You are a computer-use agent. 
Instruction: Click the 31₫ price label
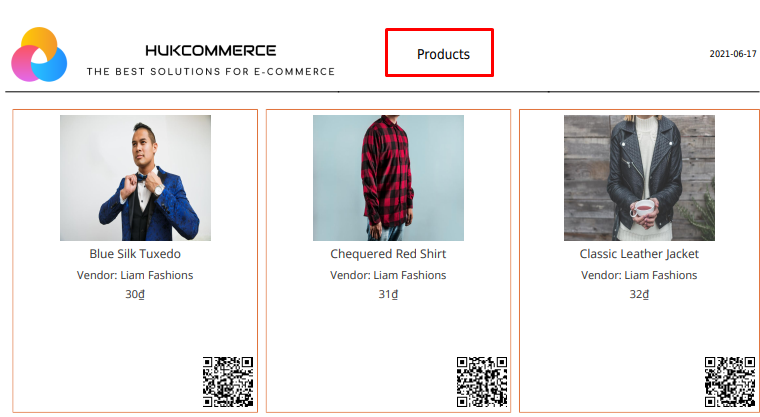click(388, 295)
